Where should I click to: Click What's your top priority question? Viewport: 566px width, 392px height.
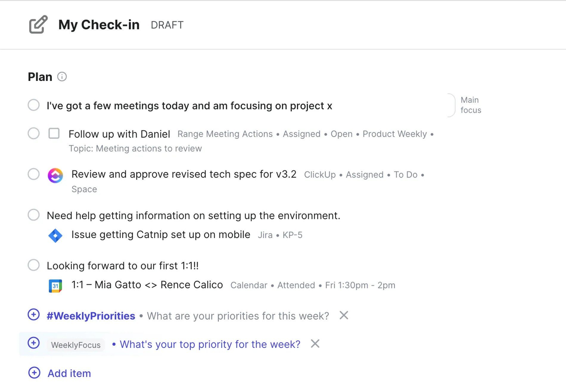[210, 344]
